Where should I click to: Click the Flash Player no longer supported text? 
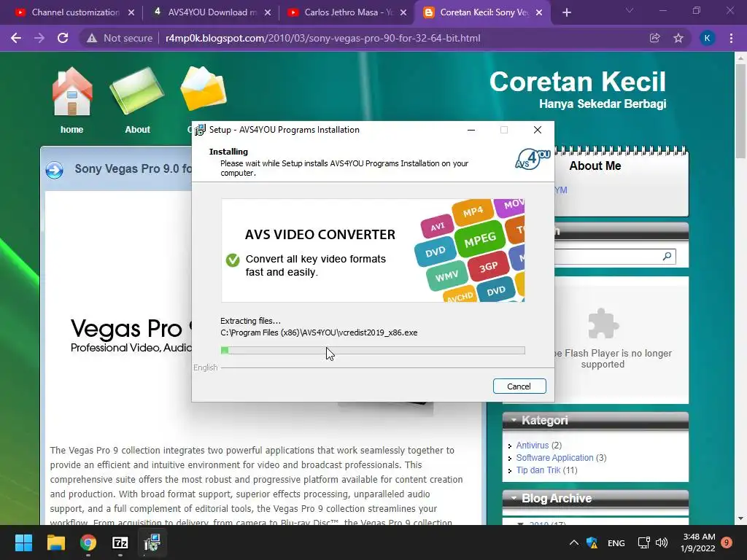613,359
